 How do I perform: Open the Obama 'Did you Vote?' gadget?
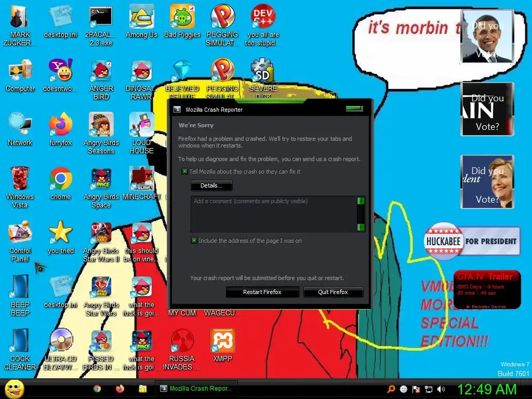(487, 36)
